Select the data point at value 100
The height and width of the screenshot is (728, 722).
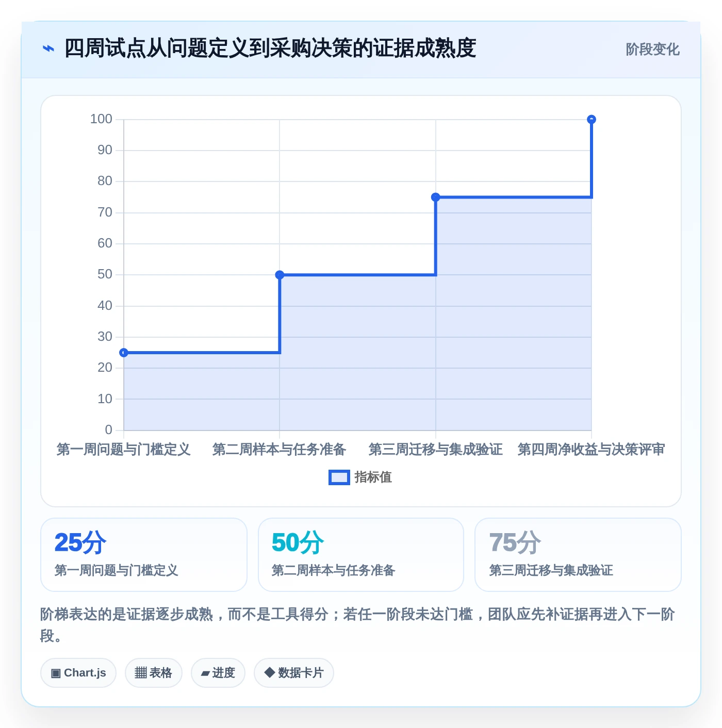pyautogui.click(x=592, y=120)
